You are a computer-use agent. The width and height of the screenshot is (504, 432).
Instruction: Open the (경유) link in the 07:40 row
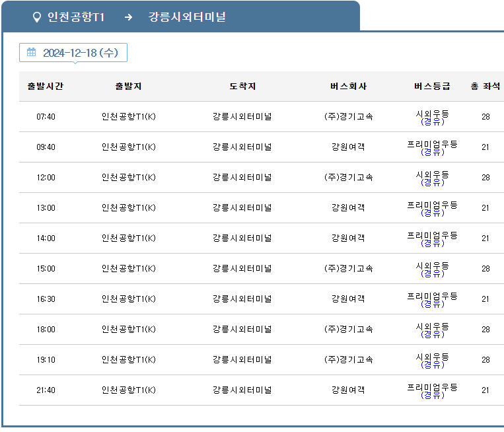(x=432, y=122)
